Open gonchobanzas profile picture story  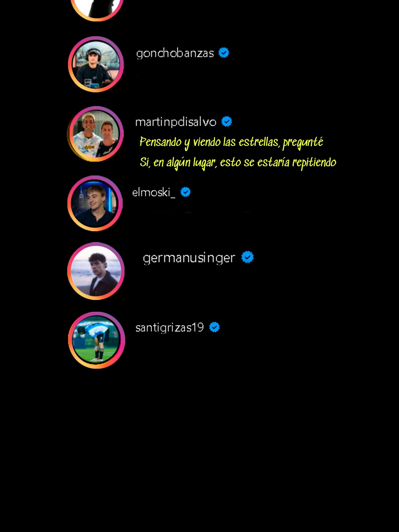[96, 64]
